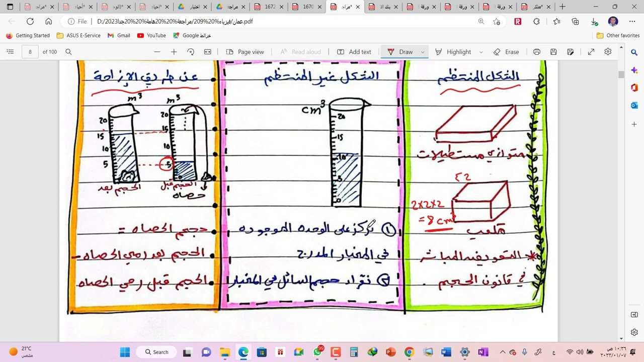Open the ASUS E-Service bookmark folder
Screen dimensions: 644x362
(x=78, y=36)
